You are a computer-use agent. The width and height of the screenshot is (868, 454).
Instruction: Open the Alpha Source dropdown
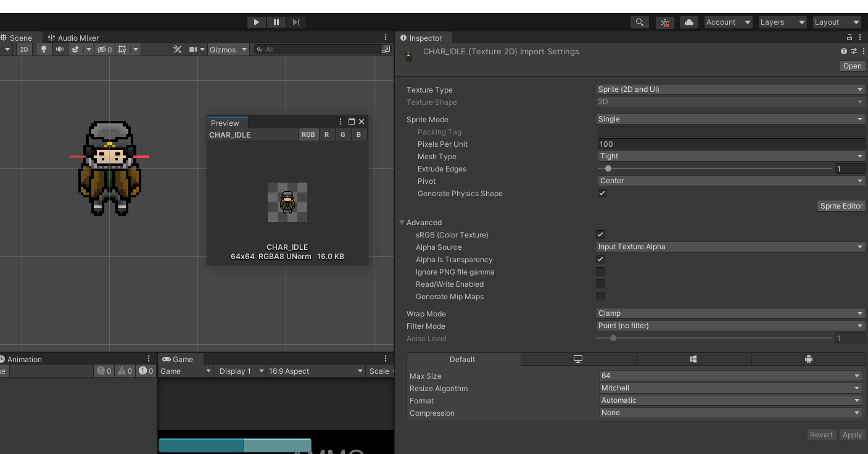pos(730,247)
